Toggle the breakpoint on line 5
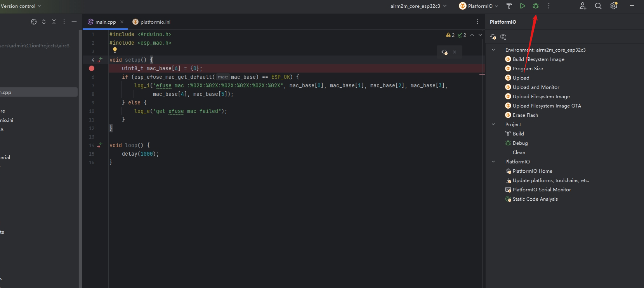Screen dimensions: 644x288 click(92, 68)
